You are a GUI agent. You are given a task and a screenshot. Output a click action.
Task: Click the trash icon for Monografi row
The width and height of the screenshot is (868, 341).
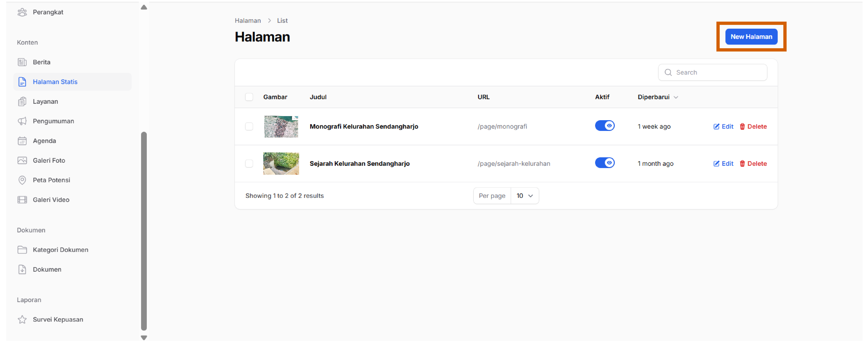coord(742,127)
